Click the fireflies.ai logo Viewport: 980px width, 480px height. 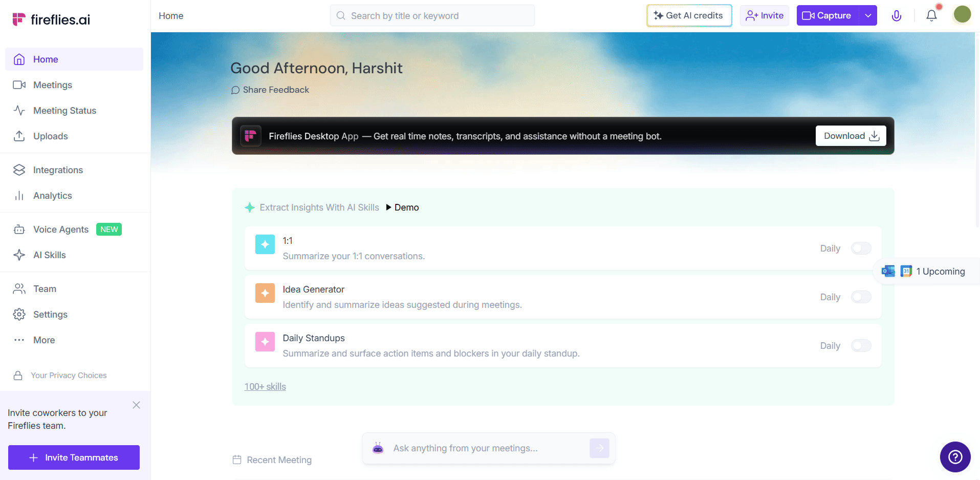click(x=51, y=19)
